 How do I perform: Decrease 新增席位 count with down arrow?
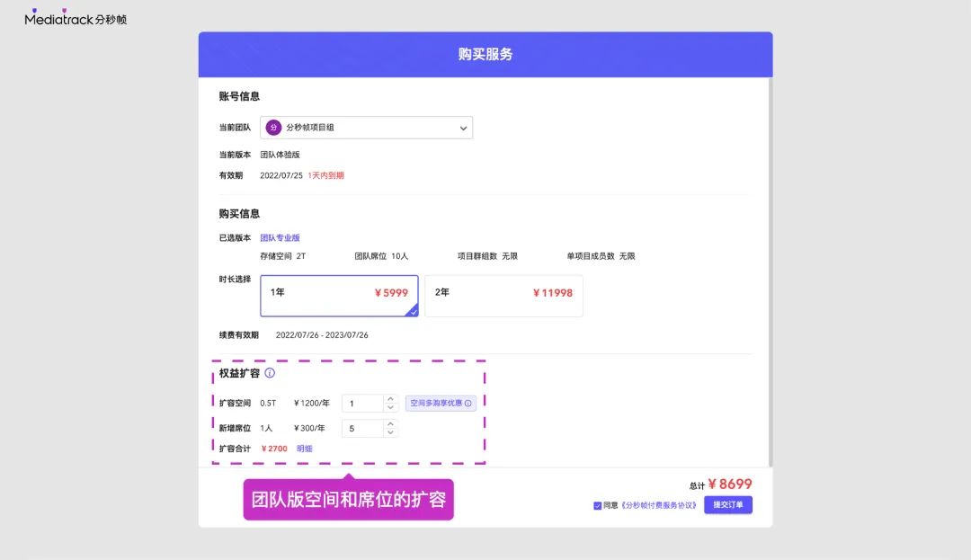tap(390, 433)
